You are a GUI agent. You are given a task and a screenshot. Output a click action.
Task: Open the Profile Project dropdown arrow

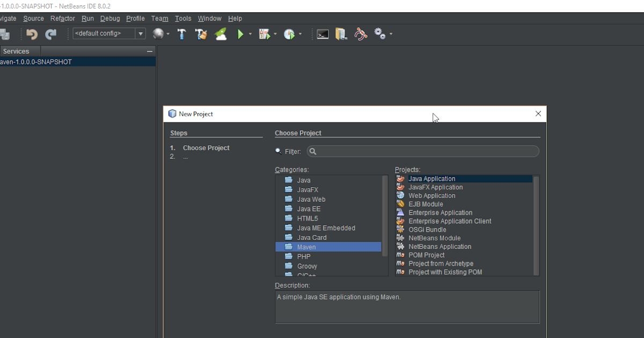(300, 34)
